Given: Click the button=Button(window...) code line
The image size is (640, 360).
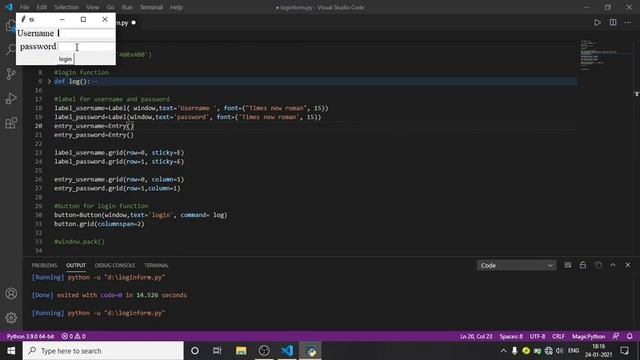Looking at the screenshot, I should [x=140, y=215].
